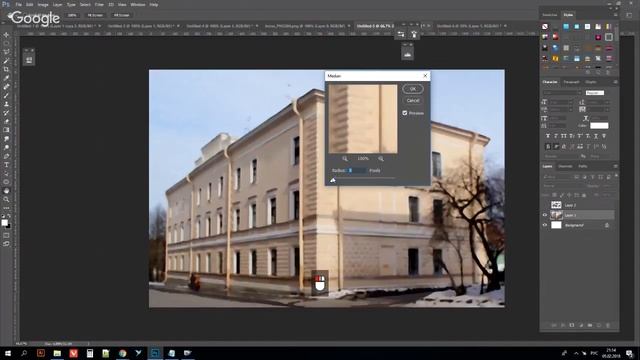Select the Horizontal Type tool
This screenshot has width=640, height=360.
click(x=6, y=164)
